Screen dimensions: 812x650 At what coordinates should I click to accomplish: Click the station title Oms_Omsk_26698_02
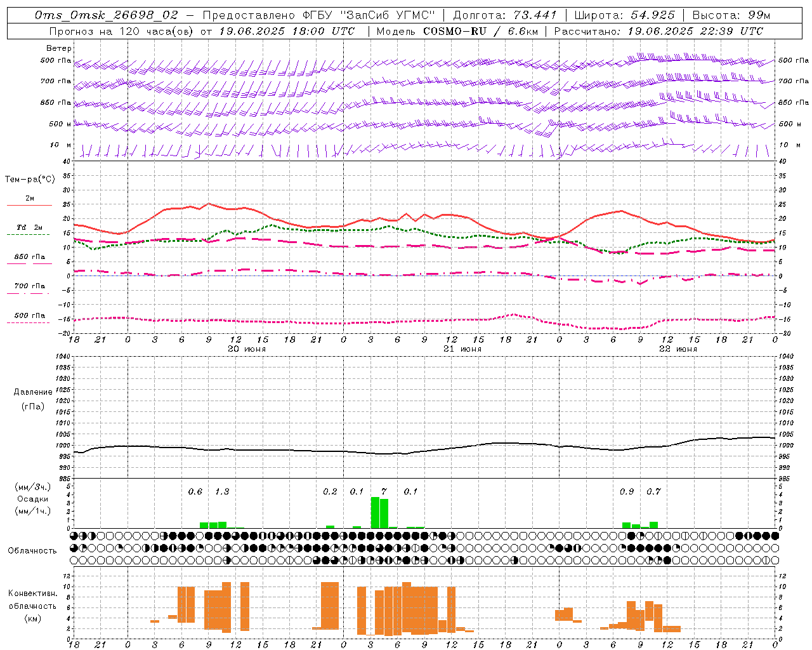pyautogui.click(x=106, y=15)
